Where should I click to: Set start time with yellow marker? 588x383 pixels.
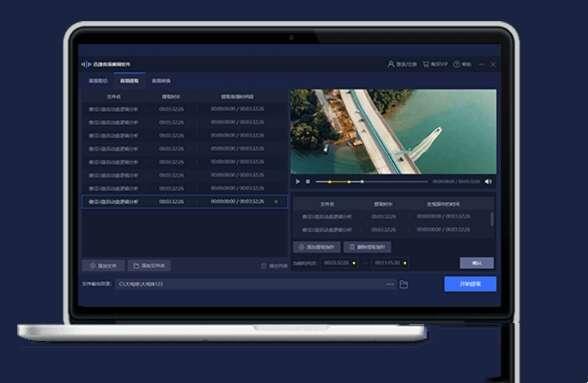[354, 263]
